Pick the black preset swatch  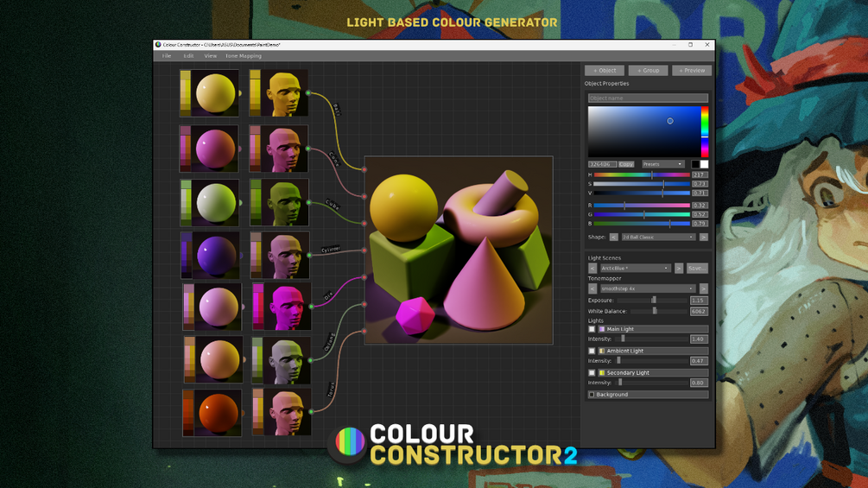[694, 164]
